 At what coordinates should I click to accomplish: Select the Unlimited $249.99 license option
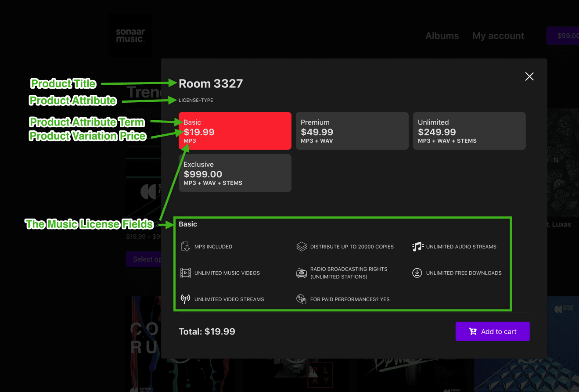[x=469, y=131]
